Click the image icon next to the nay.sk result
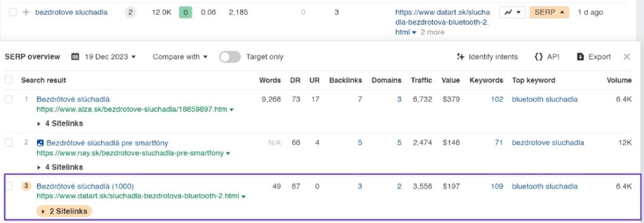This screenshot has height=223, width=644. [40, 143]
